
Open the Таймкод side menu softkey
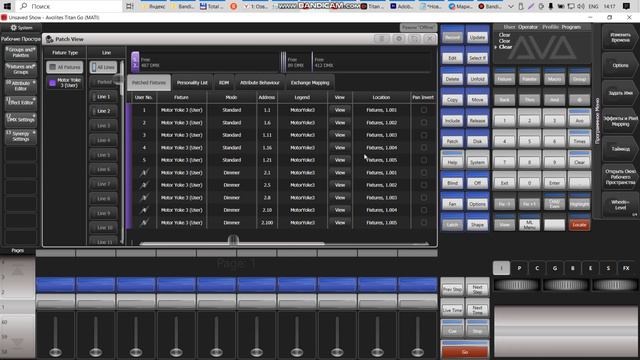tap(620, 149)
